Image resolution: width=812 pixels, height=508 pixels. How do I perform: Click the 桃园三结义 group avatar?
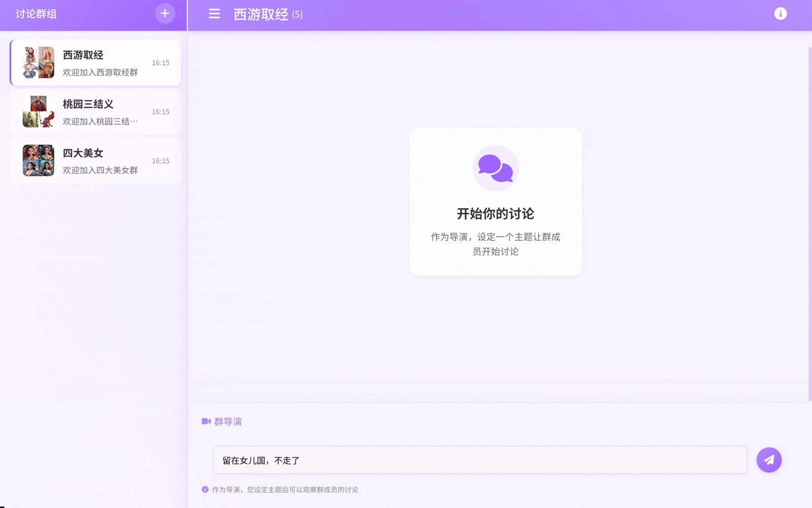pos(39,112)
